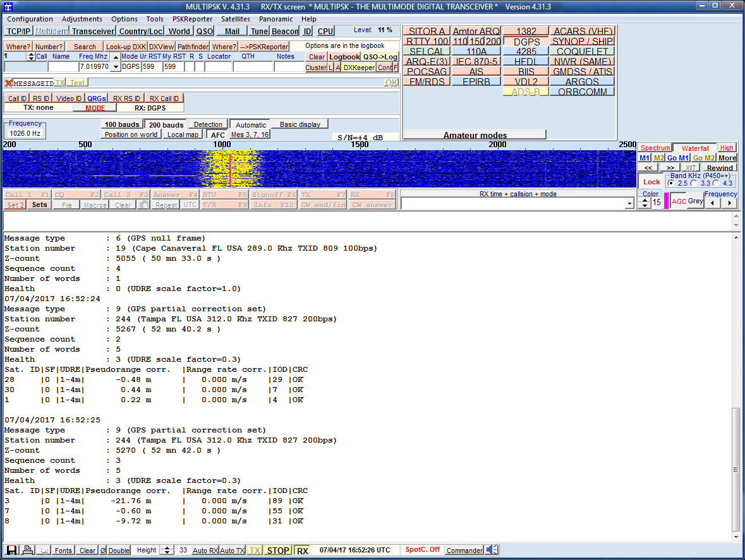Open the Logbook button
The height and width of the screenshot is (560, 745).
click(344, 57)
